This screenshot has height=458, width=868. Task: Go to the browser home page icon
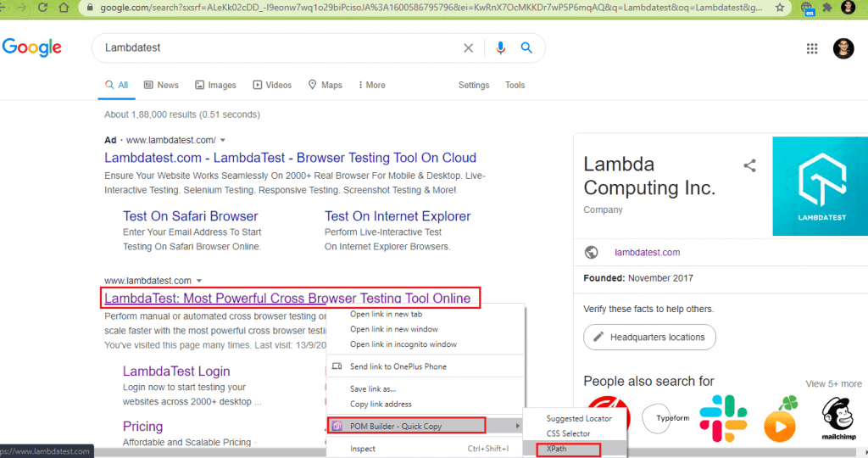64,7
